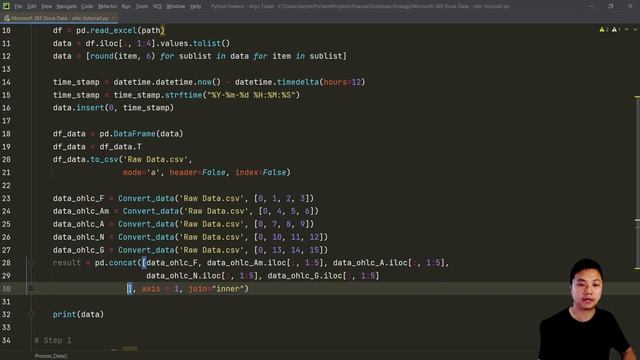Click gutter line number 32
The height and width of the screenshot is (360, 640).
tap(6, 314)
